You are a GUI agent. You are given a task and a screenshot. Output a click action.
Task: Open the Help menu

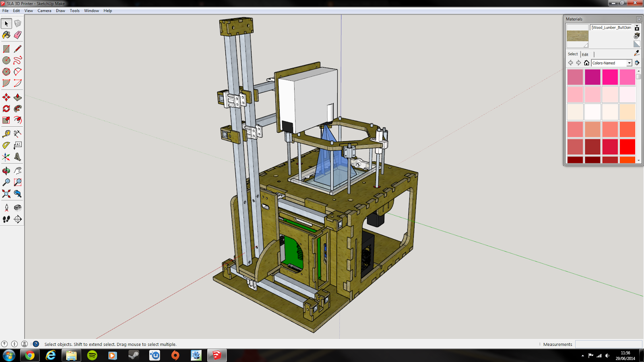[x=108, y=11]
